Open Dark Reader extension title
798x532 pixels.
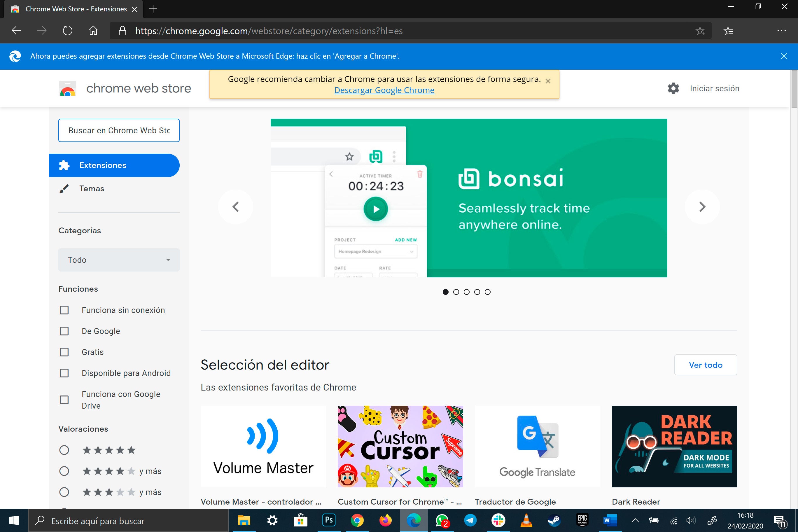click(x=636, y=502)
